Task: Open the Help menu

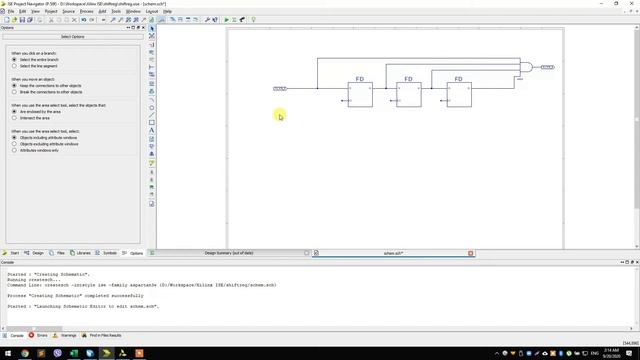Action: click(167, 11)
